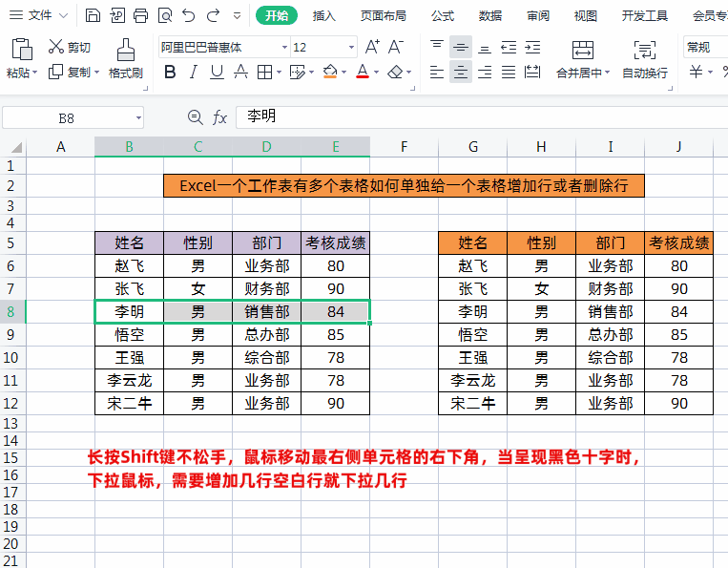Click cell containing 悟空 in left table
Screen dimensions: 728x568
[x=129, y=334]
